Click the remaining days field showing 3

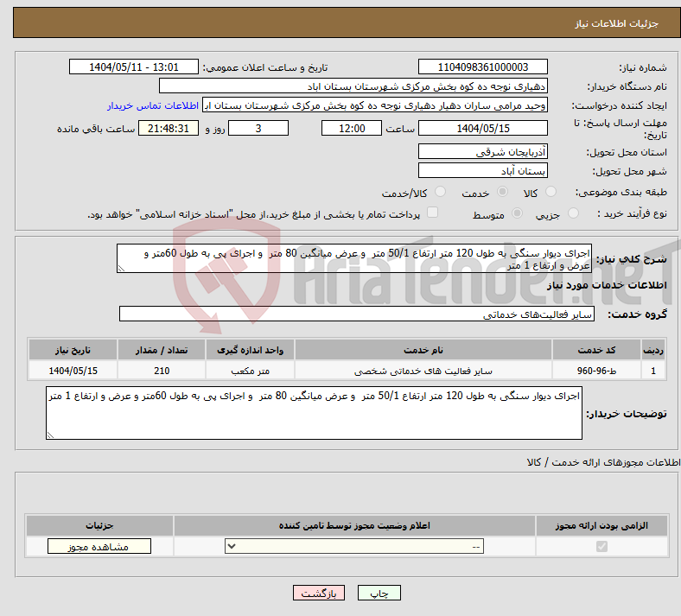pos(258,128)
